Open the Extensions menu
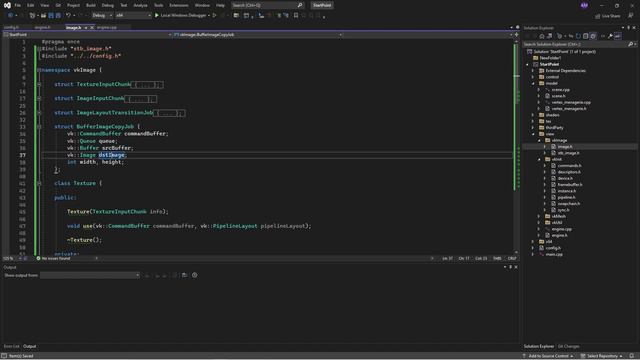The image size is (640, 360). (x=179, y=5)
